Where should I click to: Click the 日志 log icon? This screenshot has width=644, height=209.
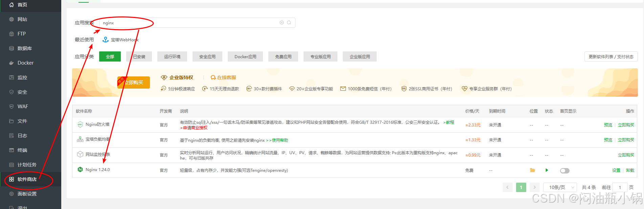click(12, 136)
